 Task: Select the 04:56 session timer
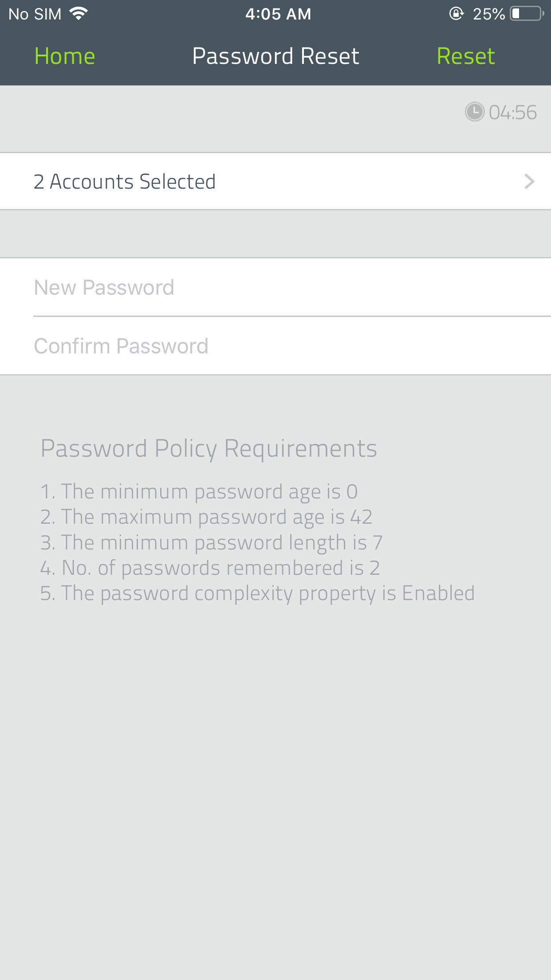(512, 112)
